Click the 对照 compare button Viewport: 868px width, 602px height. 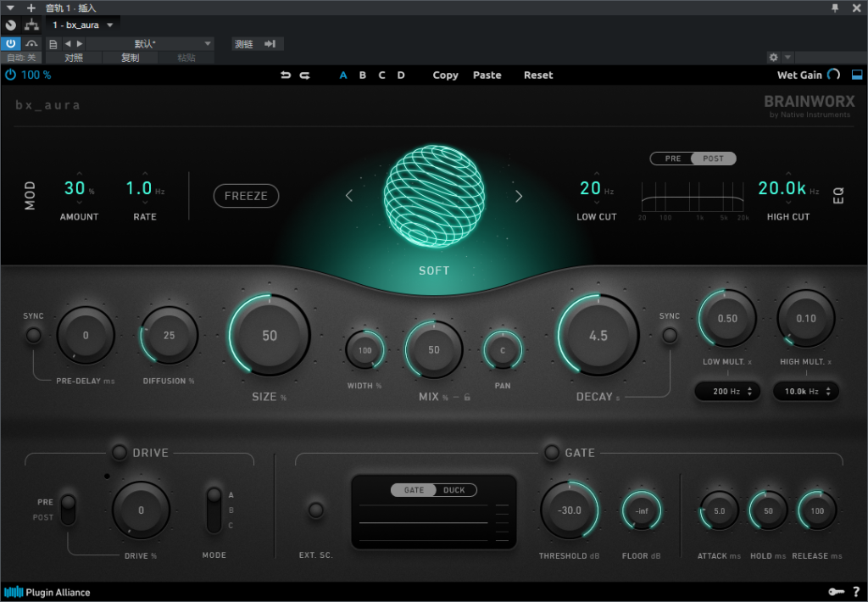click(74, 58)
